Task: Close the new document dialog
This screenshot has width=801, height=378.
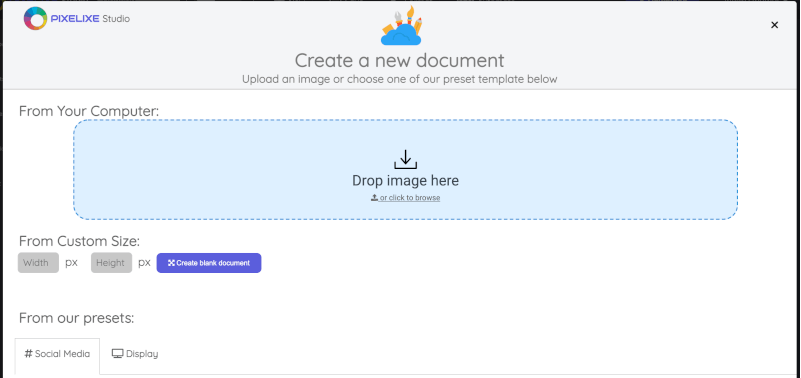Action: [774, 25]
